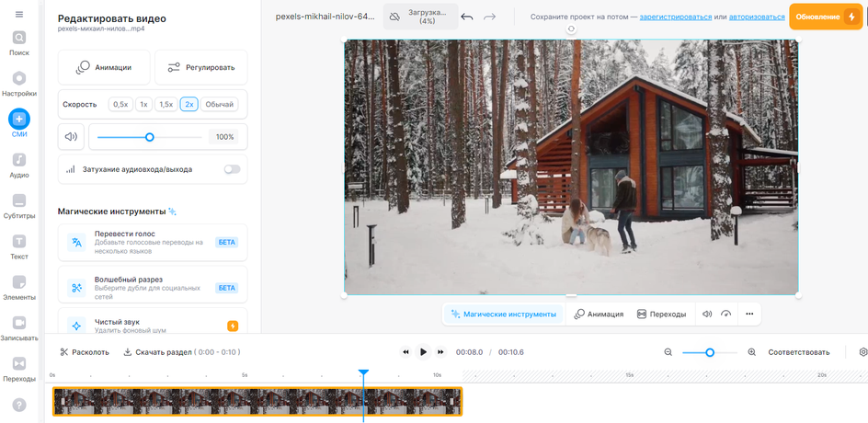Click the volume slider handle

(x=150, y=137)
